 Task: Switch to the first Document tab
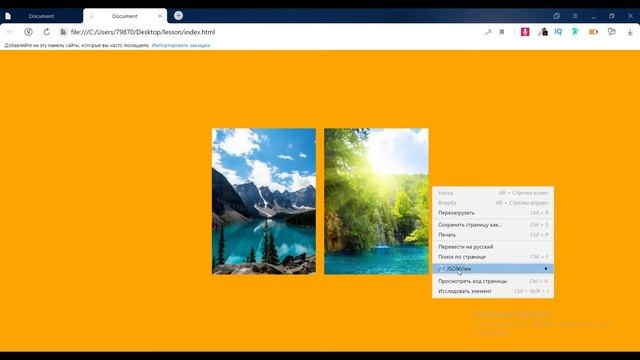tap(41, 16)
